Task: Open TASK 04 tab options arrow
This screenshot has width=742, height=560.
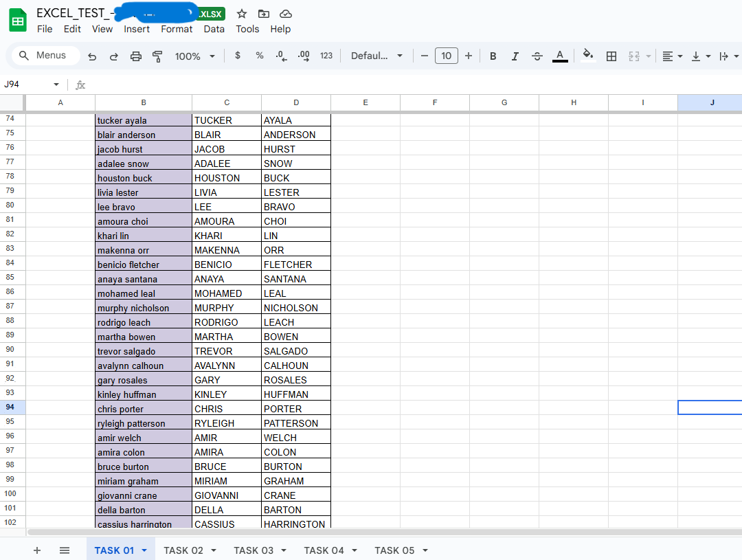Action: [355, 550]
